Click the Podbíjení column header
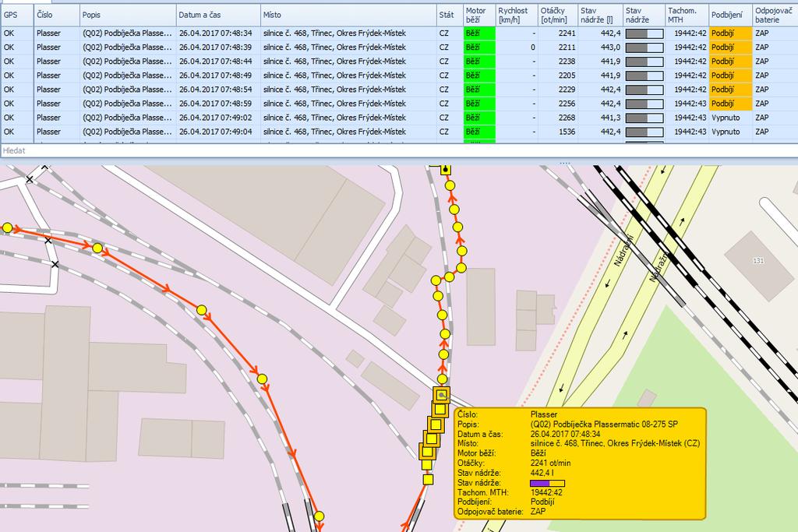Viewport: 798px width, 532px height. 731,15
